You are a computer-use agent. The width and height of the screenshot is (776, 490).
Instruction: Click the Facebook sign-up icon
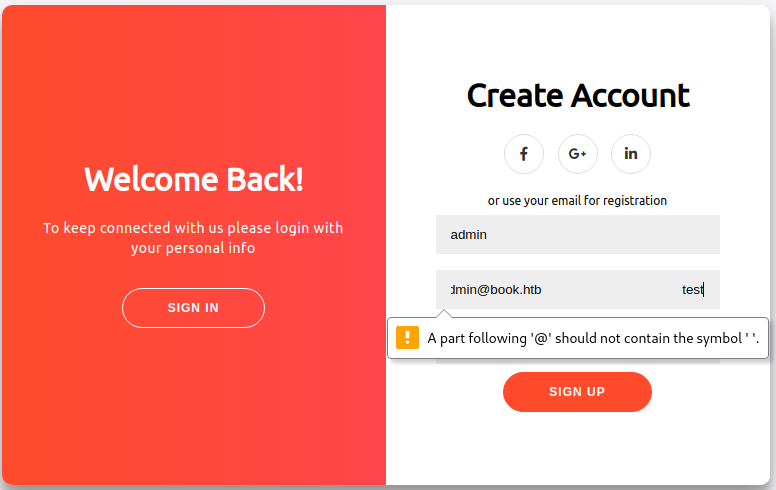coord(524,154)
